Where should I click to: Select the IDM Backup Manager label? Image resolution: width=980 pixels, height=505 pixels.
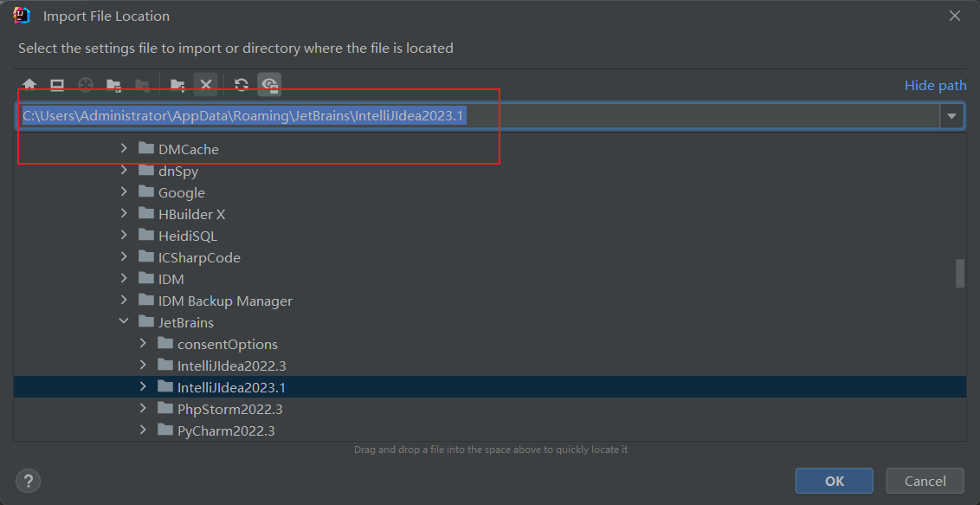[x=226, y=301]
